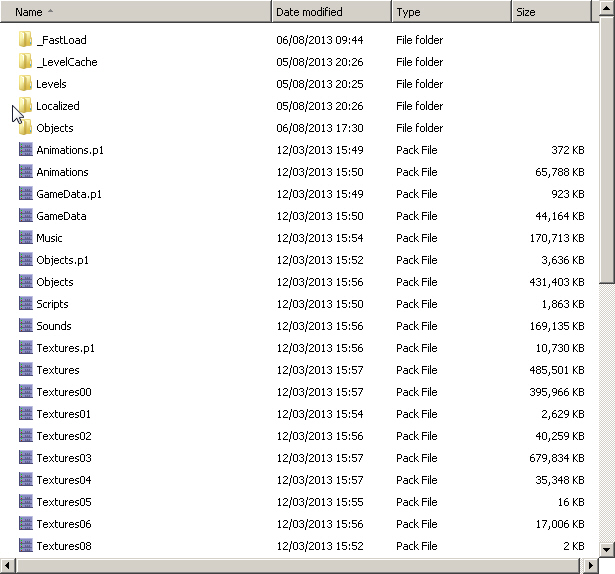Click the _LevelCache folder icon

[x=25, y=62]
